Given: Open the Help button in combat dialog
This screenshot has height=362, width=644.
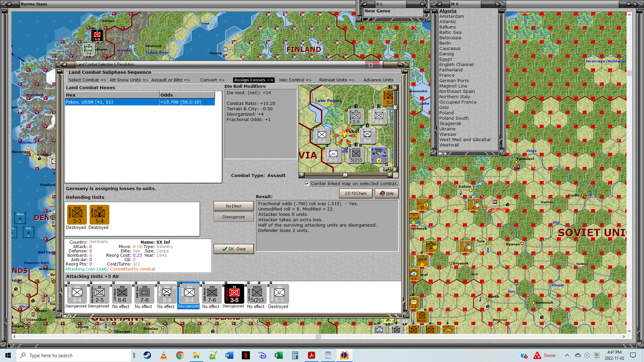Looking at the screenshot, I should [386, 193].
